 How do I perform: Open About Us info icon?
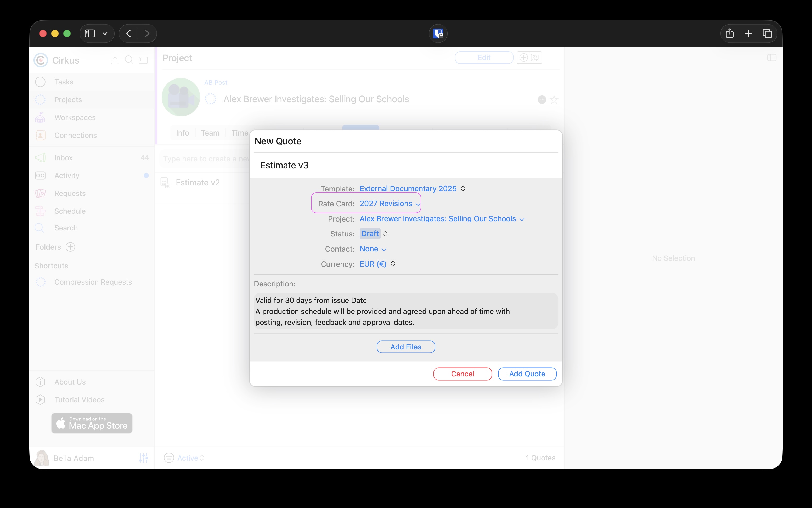tap(40, 382)
